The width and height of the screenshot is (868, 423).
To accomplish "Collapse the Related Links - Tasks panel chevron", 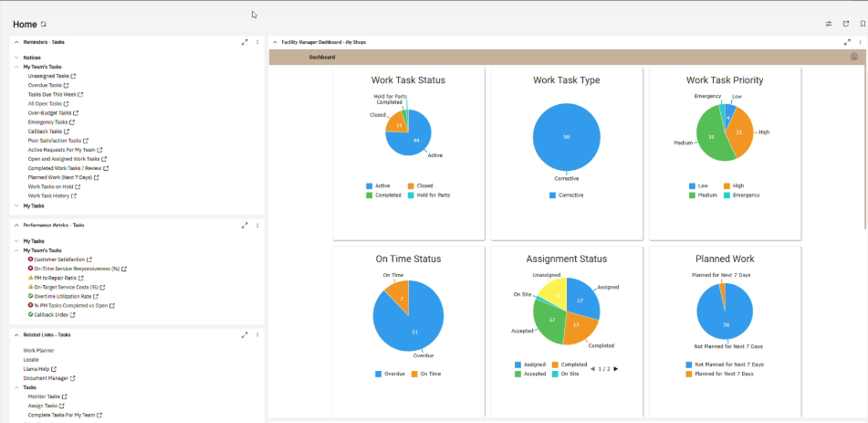I will click(16, 335).
